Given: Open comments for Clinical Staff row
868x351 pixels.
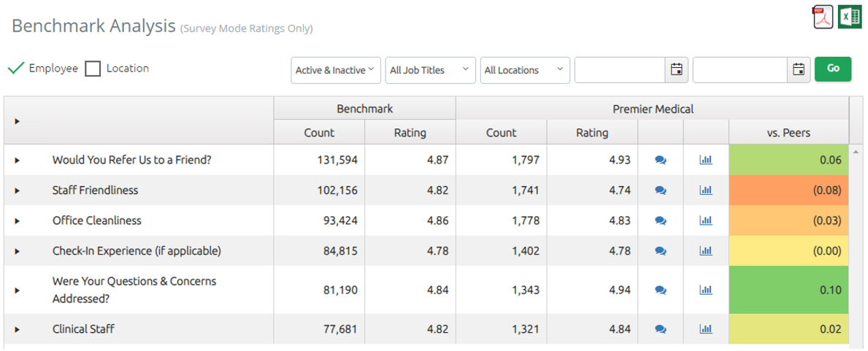Looking at the screenshot, I should click(661, 329).
